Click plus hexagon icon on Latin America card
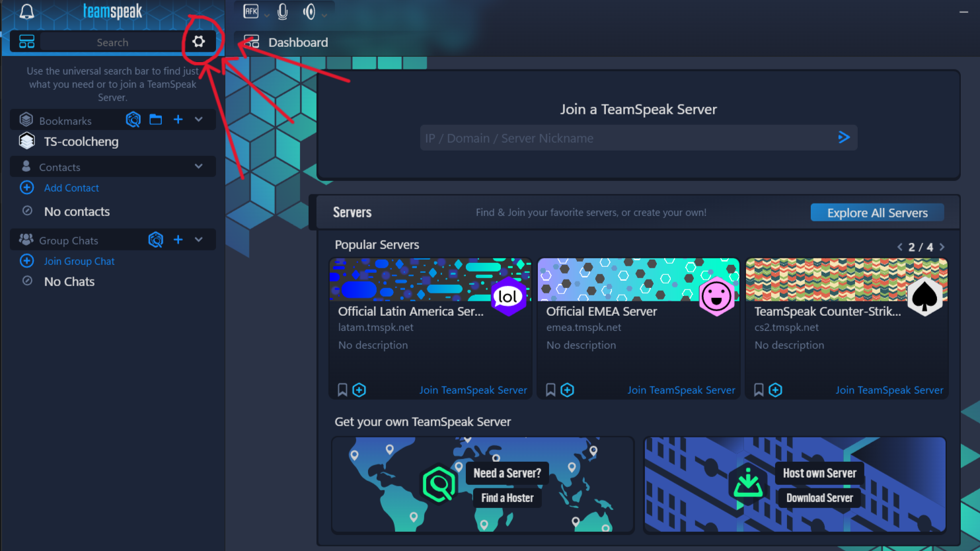Screen dimensions: 980x551 pos(359,390)
